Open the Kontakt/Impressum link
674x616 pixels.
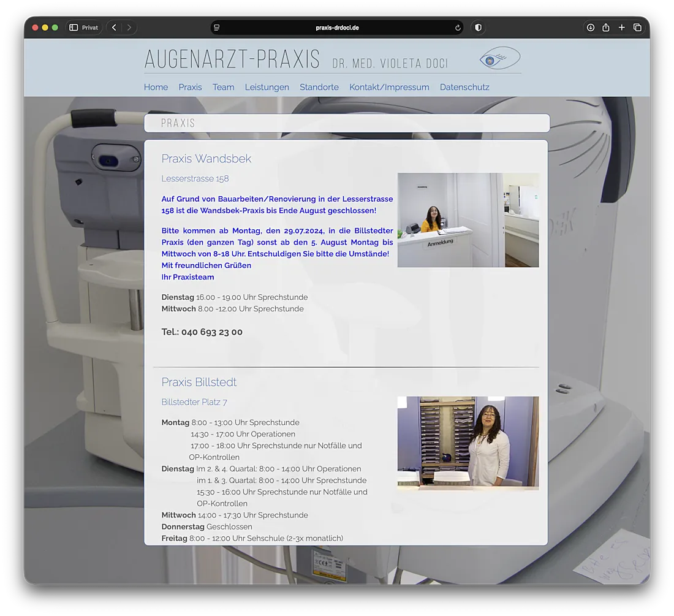[x=389, y=87]
